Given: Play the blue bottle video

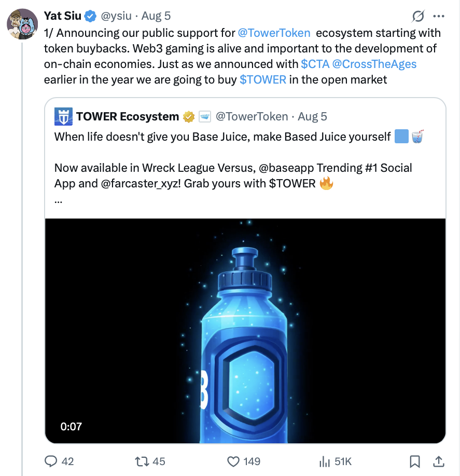Looking at the screenshot, I should [x=245, y=331].
